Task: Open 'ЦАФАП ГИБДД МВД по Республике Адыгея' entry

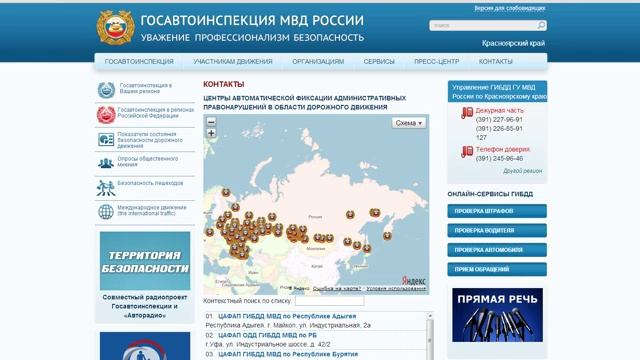Action: pos(287,316)
